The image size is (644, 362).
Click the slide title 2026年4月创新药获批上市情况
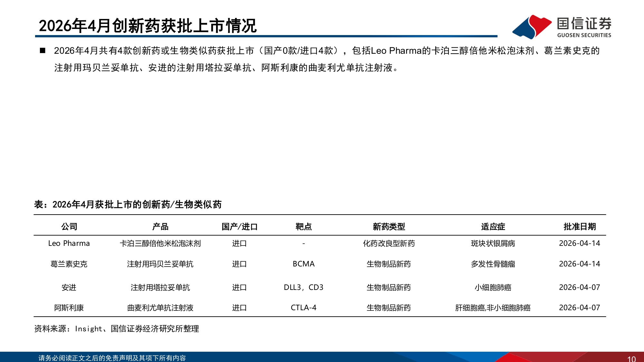coord(147,26)
